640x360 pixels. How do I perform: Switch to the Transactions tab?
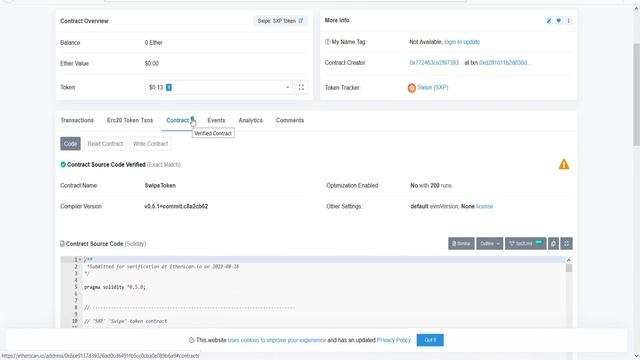pos(77,120)
